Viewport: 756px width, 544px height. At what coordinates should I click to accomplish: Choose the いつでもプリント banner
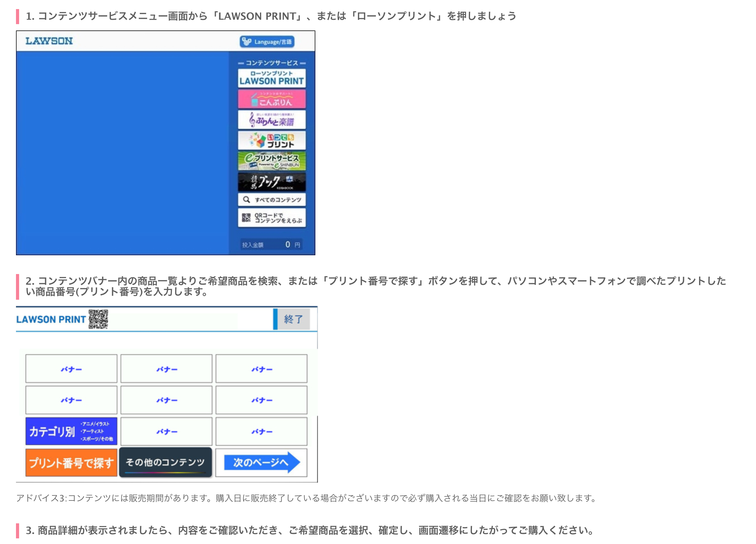(271, 140)
